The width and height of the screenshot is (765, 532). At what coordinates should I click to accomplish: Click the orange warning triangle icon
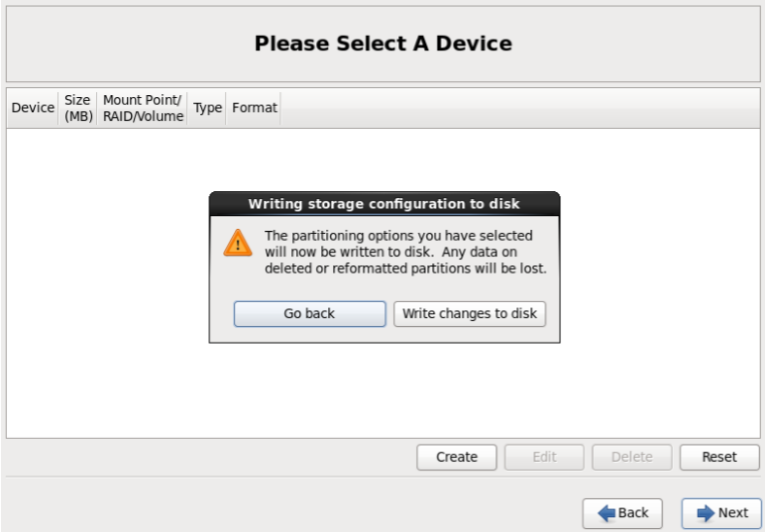238,243
